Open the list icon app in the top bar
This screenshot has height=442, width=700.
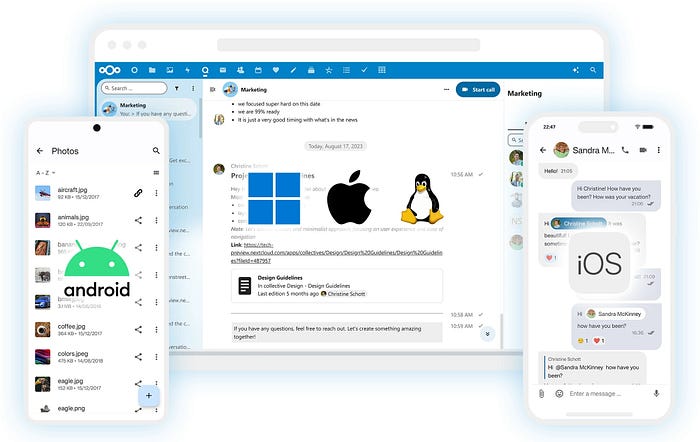point(346,70)
